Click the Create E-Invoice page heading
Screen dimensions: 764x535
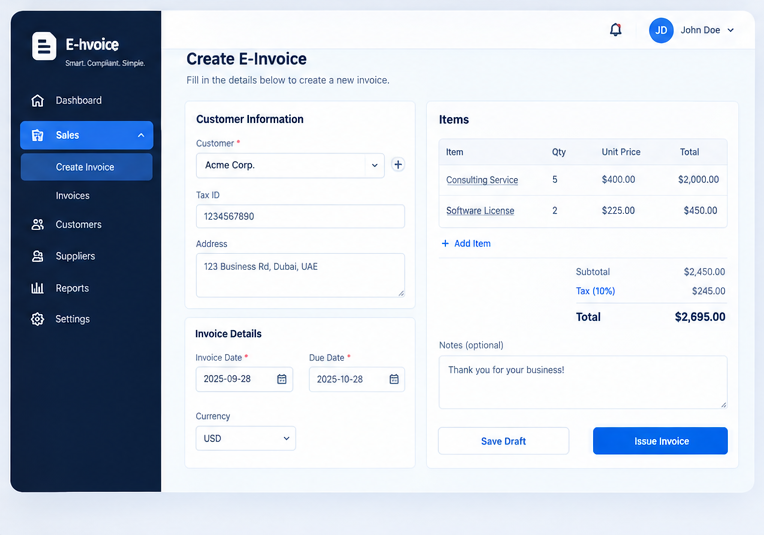pos(247,59)
